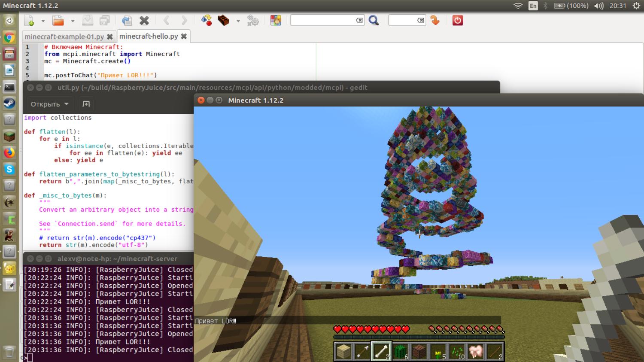644x362 pixels.
Task: Navigate back one location in Geany
Action: coord(167,20)
